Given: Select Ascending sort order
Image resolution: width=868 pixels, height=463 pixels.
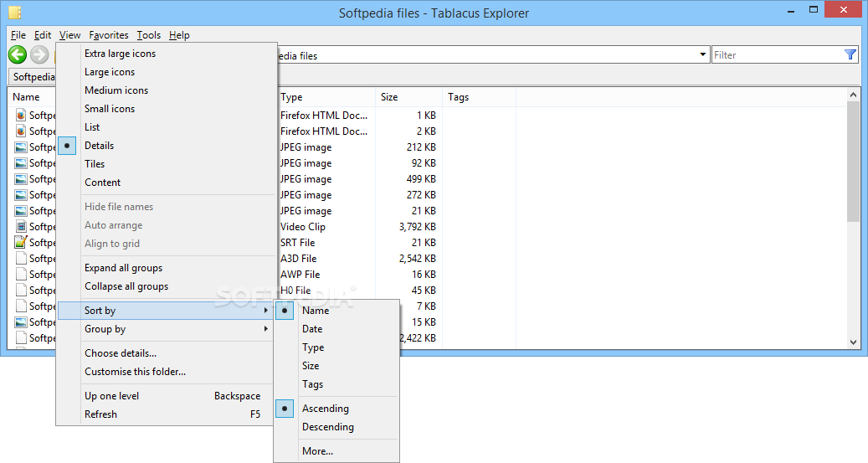Looking at the screenshot, I should pyautogui.click(x=336, y=409).
